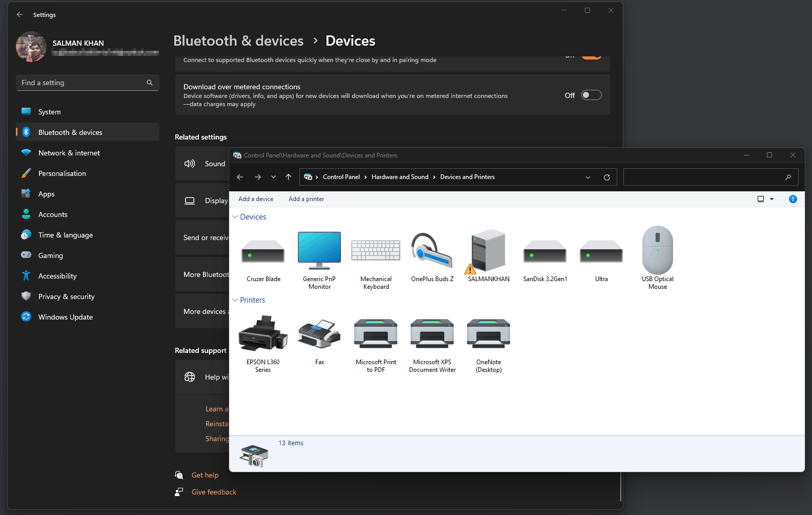Toggle Download over metered connections switch
812x515 pixels.
(x=591, y=95)
